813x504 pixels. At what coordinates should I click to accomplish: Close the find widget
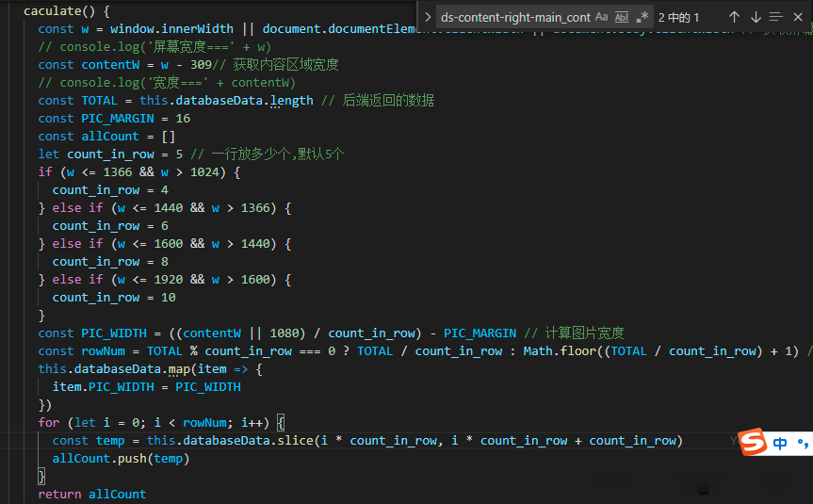[x=798, y=17]
